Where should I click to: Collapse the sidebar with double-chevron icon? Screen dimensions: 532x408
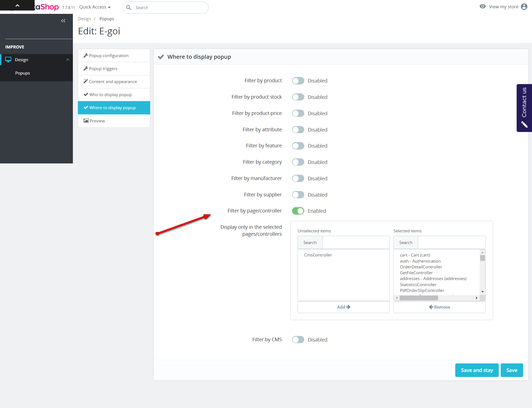tap(63, 21)
